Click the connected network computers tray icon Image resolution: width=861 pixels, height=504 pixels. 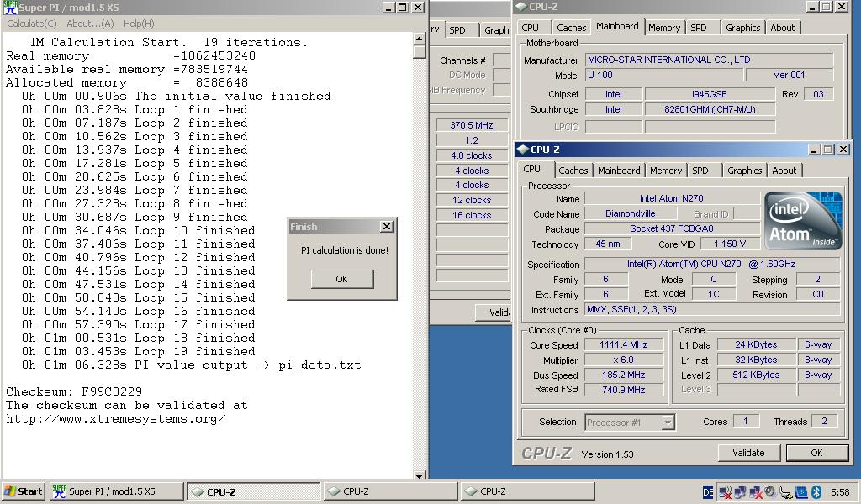(x=740, y=492)
